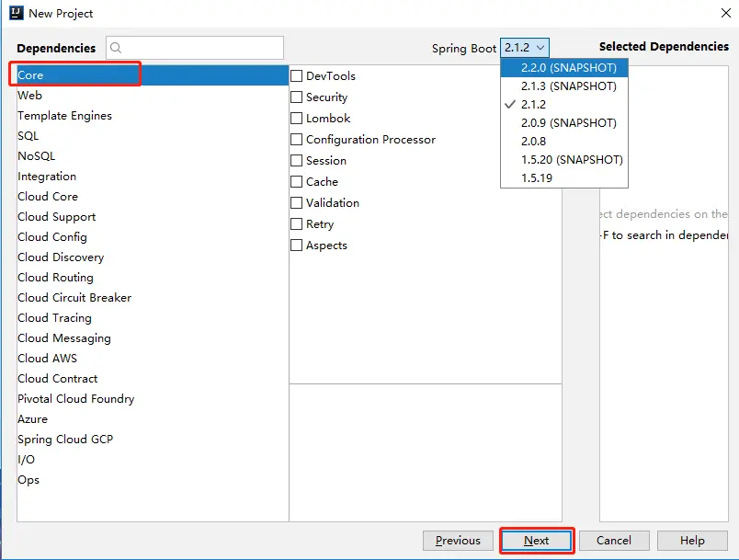Select version 2.2.0 (SNAPSHOT)
Image resolution: width=739 pixels, height=560 pixels.
(564, 67)
